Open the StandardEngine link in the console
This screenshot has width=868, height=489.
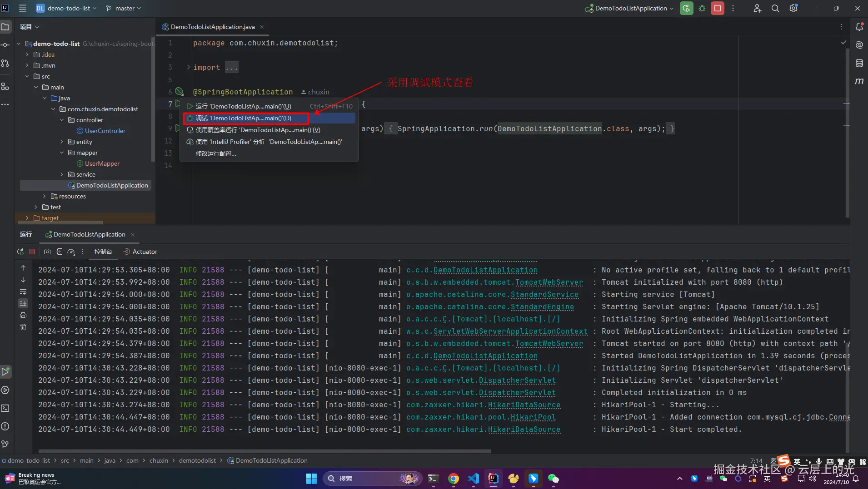click(x=542, y=306)
